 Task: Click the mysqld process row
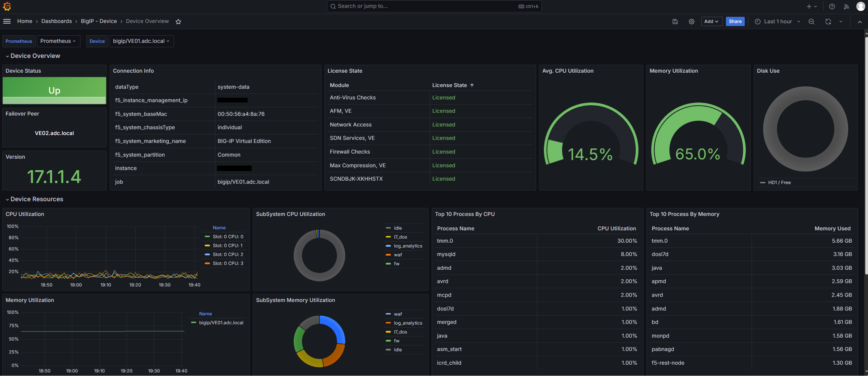click(537, 254)
